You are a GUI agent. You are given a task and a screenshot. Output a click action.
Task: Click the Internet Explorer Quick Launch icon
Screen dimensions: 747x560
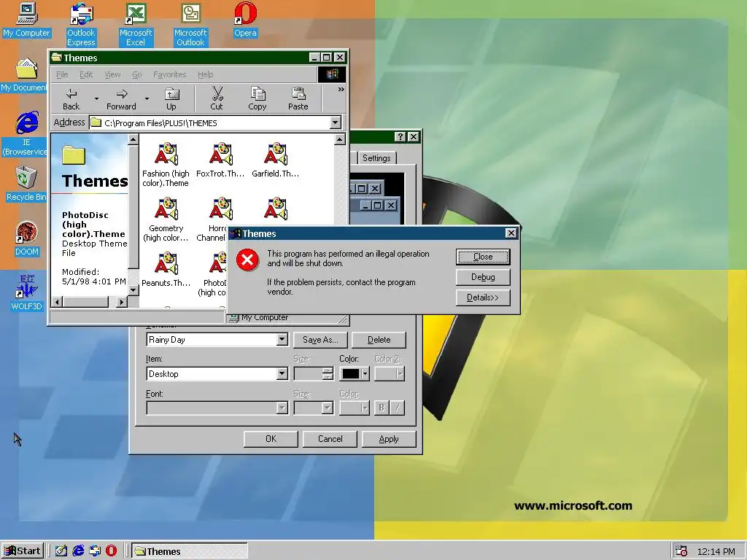click(78, 551)
